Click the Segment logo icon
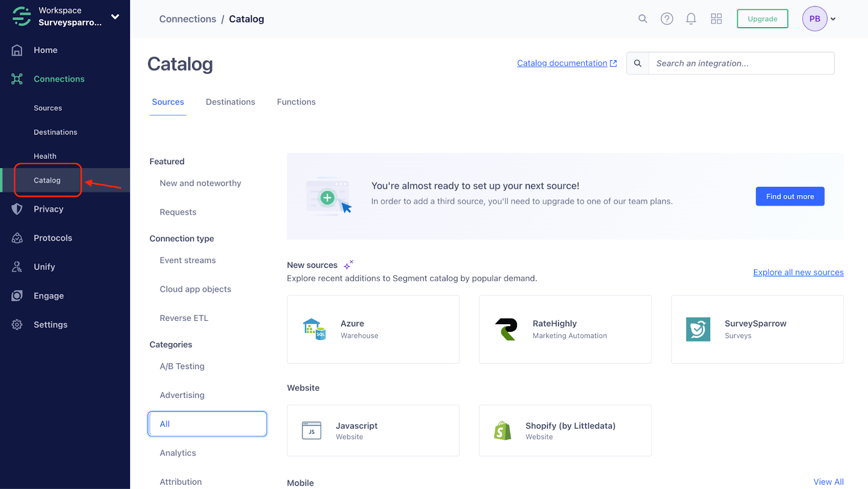This screenshot has width=868, height=489. pos(22,16)
